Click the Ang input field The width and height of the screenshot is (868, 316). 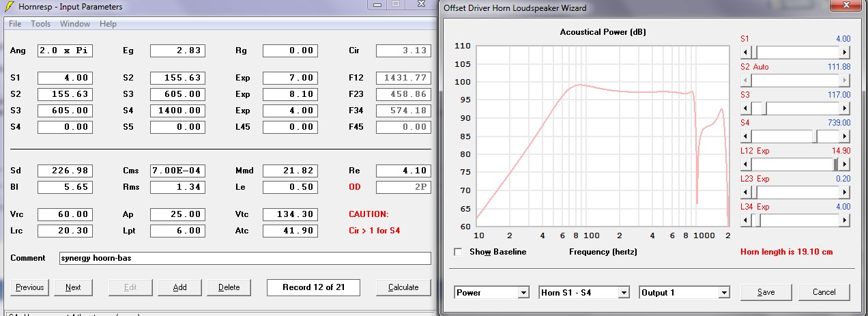click(65, 51)
